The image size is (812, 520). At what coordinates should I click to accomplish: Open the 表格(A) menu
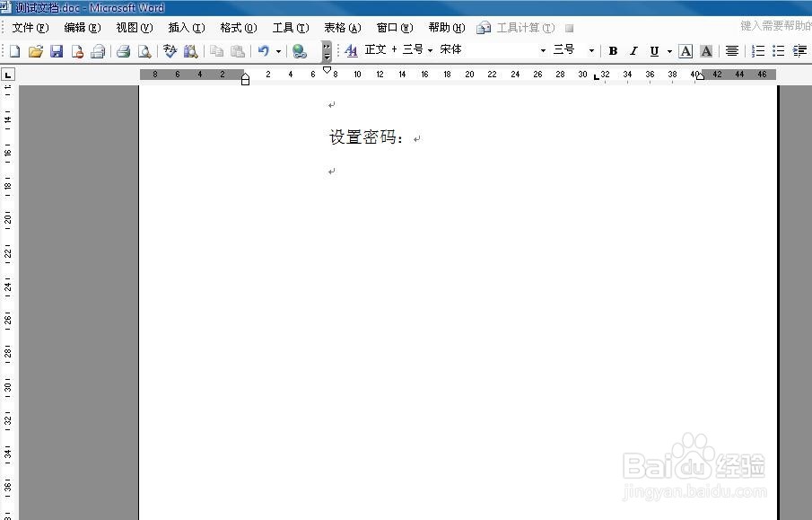343,28
